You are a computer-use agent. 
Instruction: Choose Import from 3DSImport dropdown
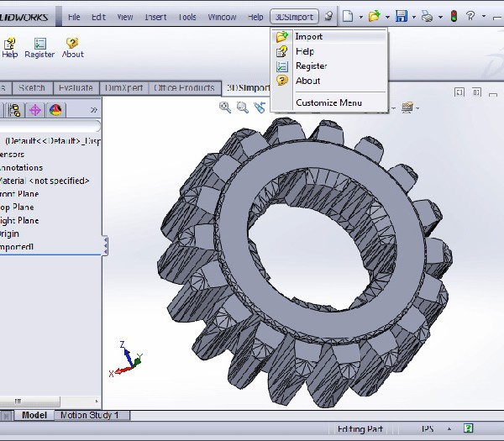[329, 36]
